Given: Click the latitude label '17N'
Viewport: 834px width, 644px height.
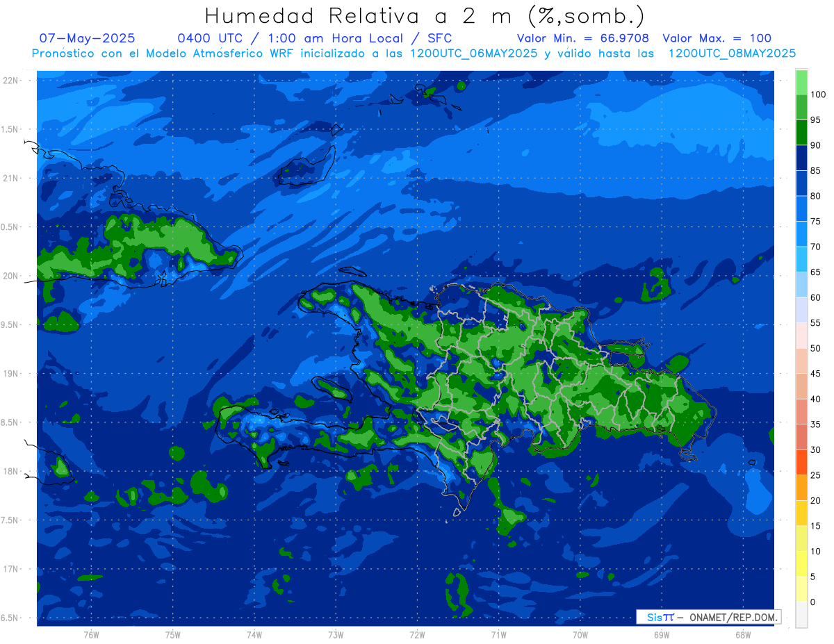Looking at the screenshot, I should point(10,569).
